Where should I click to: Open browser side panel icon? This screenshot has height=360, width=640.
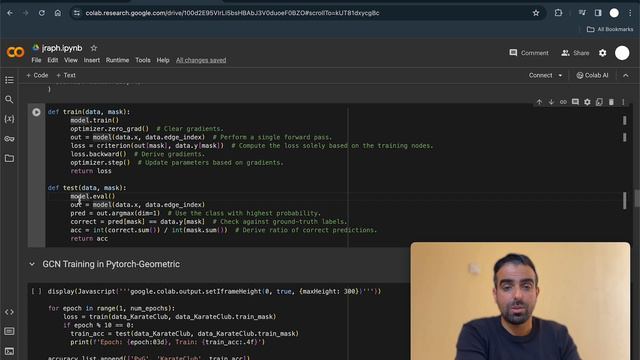(598, 13)
